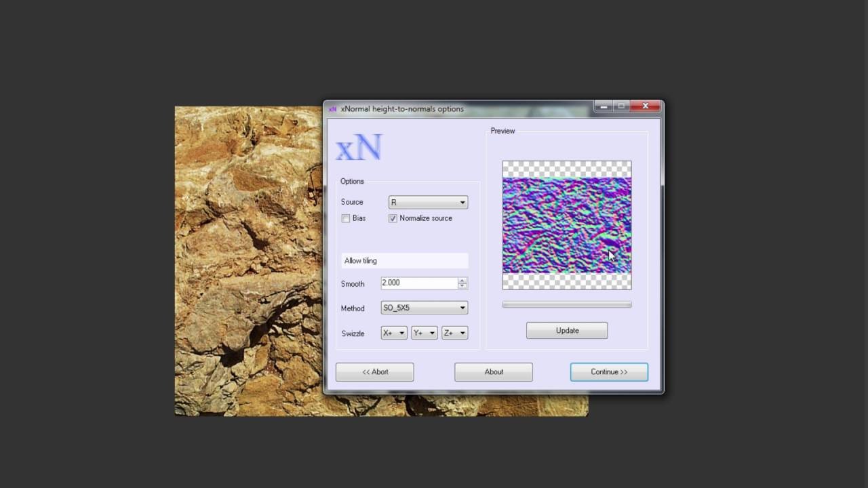Open the Method SO_5X5 dropdown
Viewport: 868px width, 488px height.
point(425,308)
